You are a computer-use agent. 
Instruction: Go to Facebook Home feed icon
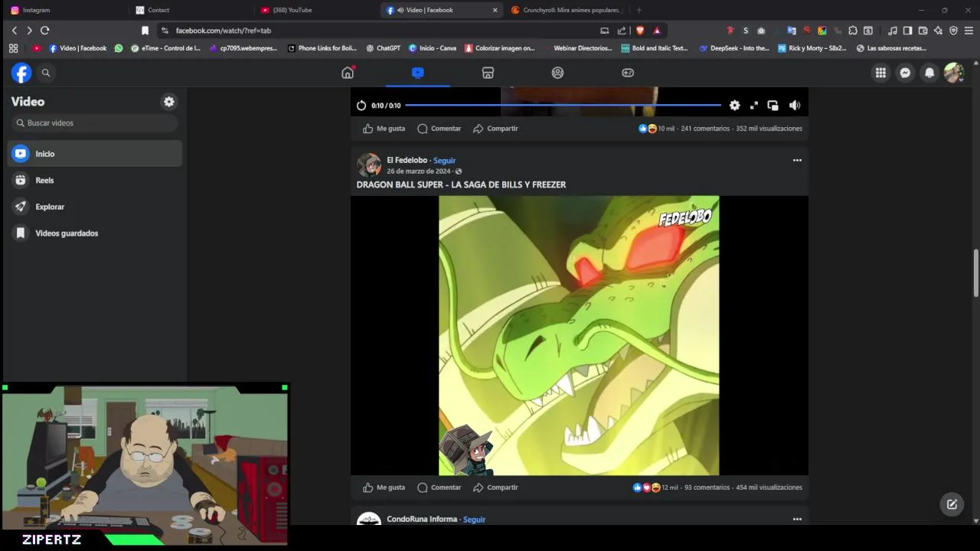point(348,73)
